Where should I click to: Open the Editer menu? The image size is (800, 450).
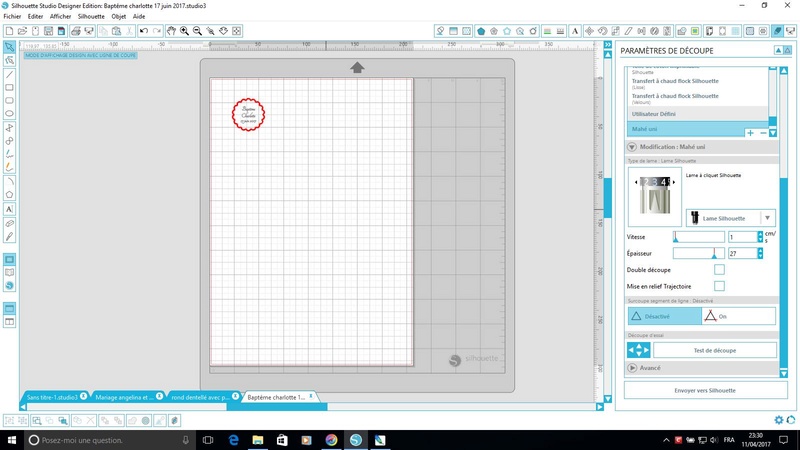pyautogui.click(x=35, y=16)
